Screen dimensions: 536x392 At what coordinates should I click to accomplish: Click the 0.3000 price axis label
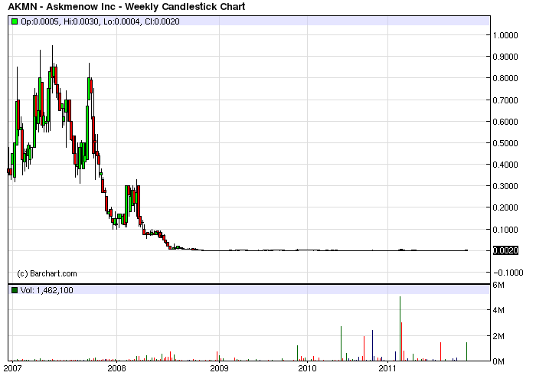click(505, 186)
